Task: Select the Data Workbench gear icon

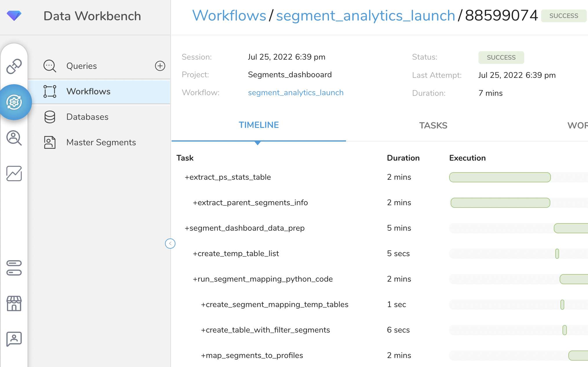Action: coord(14,102)
